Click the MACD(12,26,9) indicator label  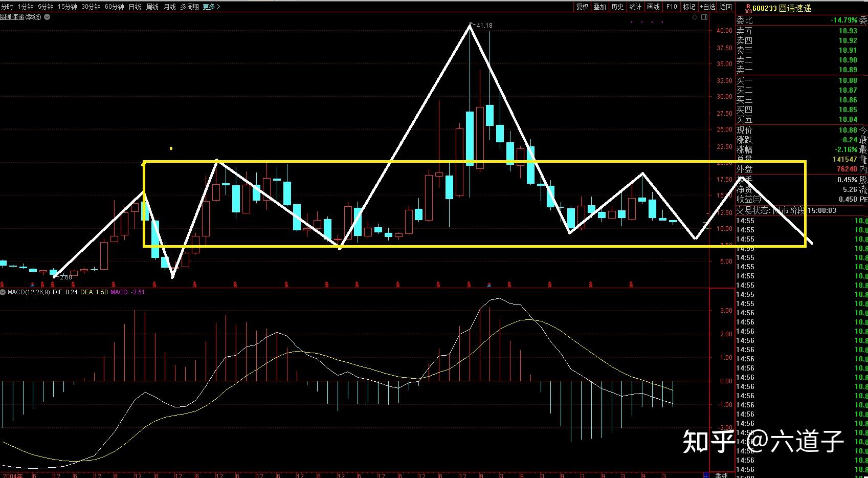tap(28, 292)
